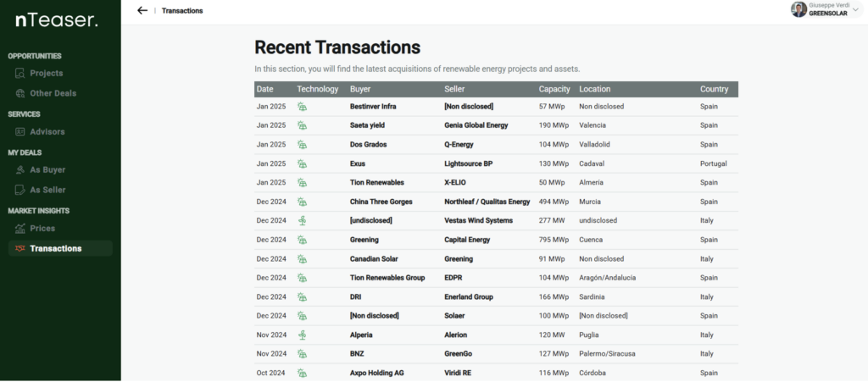Viewport: 868px width, 382px height.
Task: Select Transactions in sidebar
Action: (60, 249)
